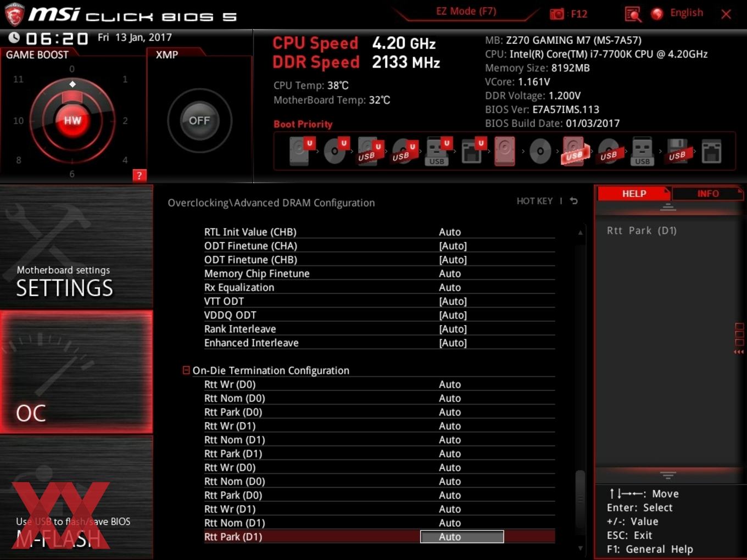Open the VDDQ ODT [Auto] dropdown
This screenshot has height=560, width=747.
click(x=453, y=315)
